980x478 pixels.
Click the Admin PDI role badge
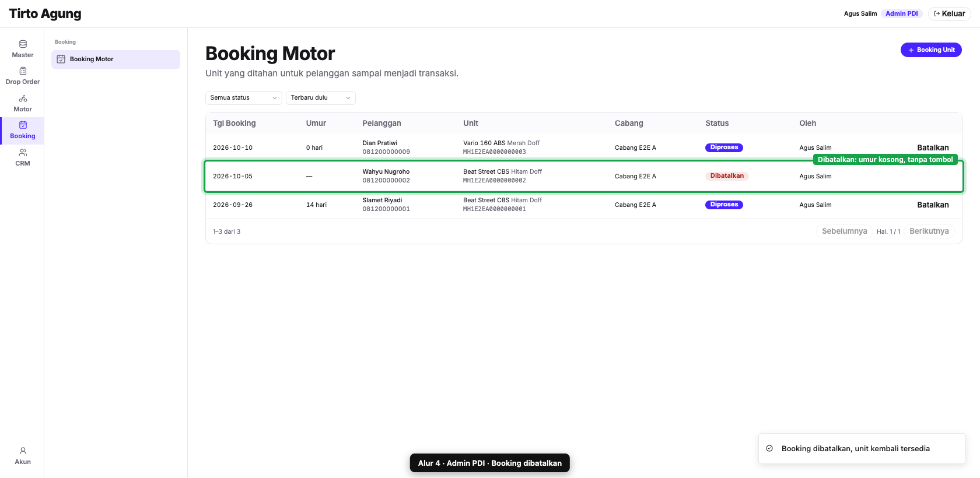point(902,13)
